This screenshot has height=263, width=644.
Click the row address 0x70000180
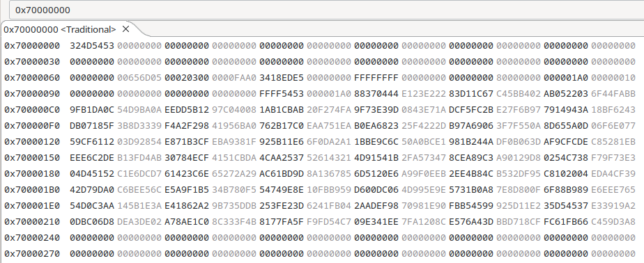point(32,173)
